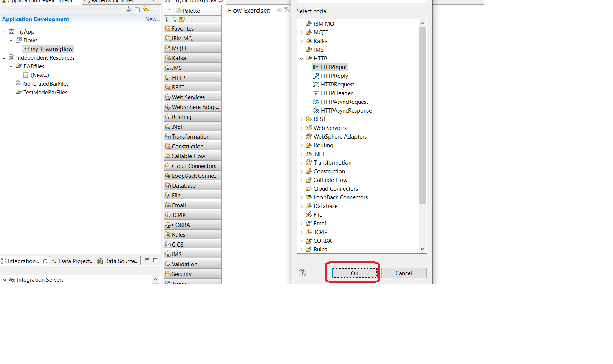Select the HTTPHeader node in the dialog
Image resolution: width=613 pixels, height=364 pixels.
click(x=333, y=93)
